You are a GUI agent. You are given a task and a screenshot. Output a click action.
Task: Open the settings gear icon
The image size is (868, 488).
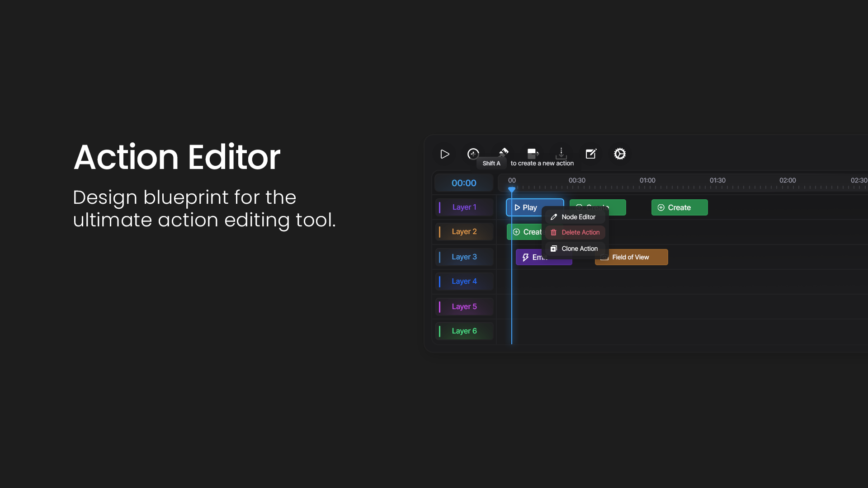[x=620, y=154]
